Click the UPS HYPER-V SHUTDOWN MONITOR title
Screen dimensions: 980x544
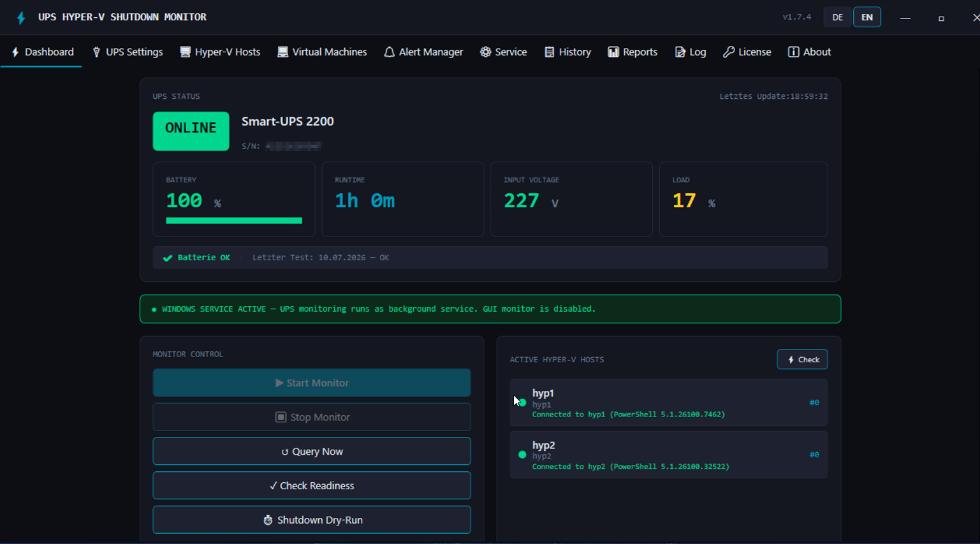click(x=122, y=17)
